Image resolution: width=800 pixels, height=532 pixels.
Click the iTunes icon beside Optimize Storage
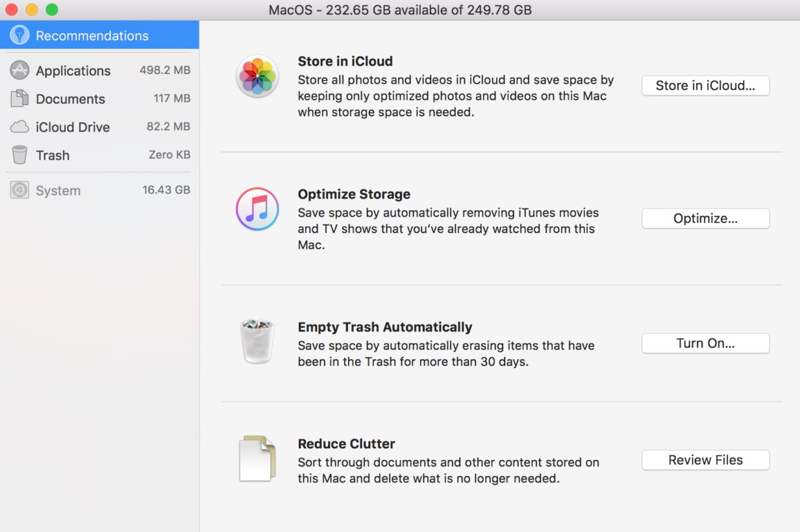coord(258,209)
